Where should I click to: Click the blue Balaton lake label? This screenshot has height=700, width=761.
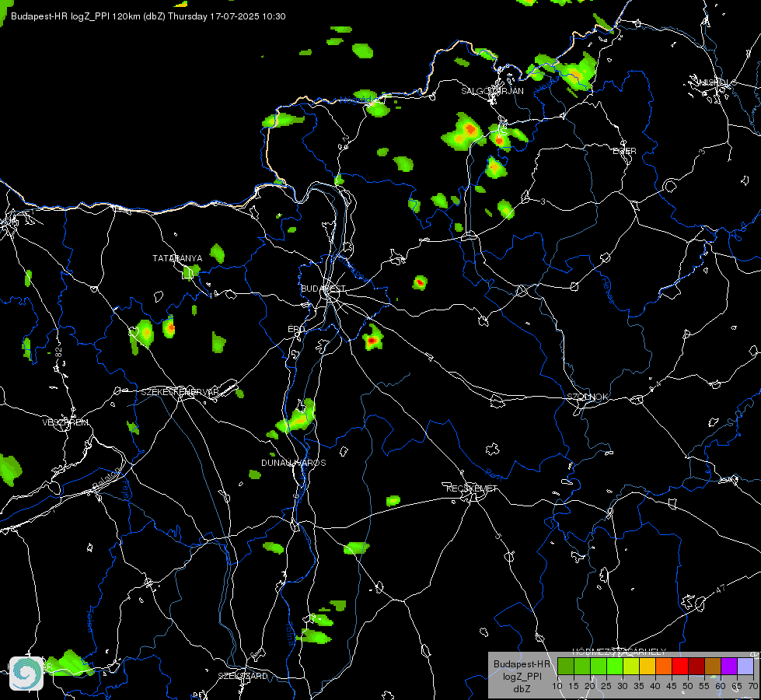(x=106, y=478)
